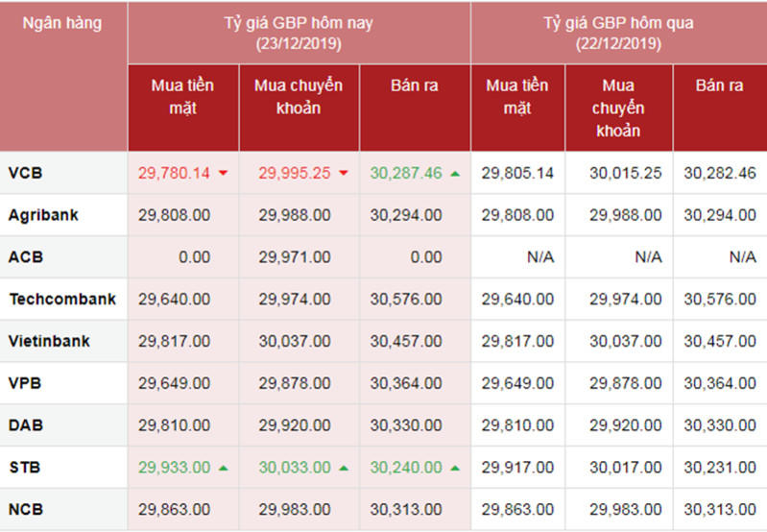Screen dimensions: 767x532
Task: Click the VCB bank name
Action: (26, 173)
